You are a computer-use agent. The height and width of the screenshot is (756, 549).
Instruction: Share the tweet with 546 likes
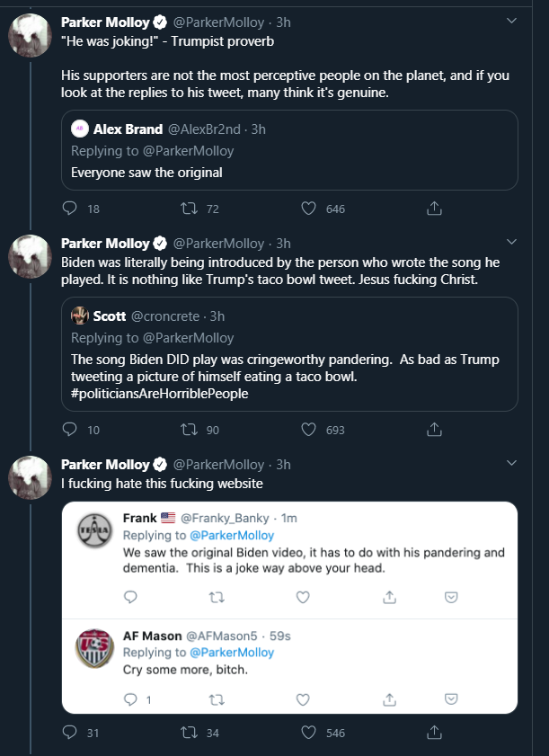pos(434,733)
